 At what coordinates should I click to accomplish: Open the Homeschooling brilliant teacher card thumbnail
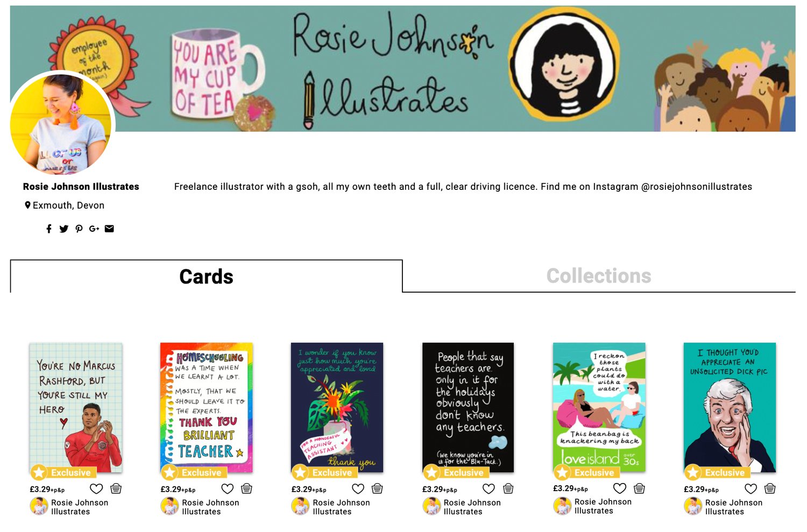coord(207,408)
